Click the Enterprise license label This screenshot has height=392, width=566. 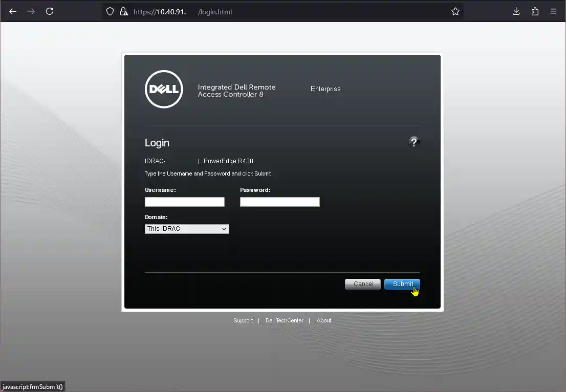(325, 89)
